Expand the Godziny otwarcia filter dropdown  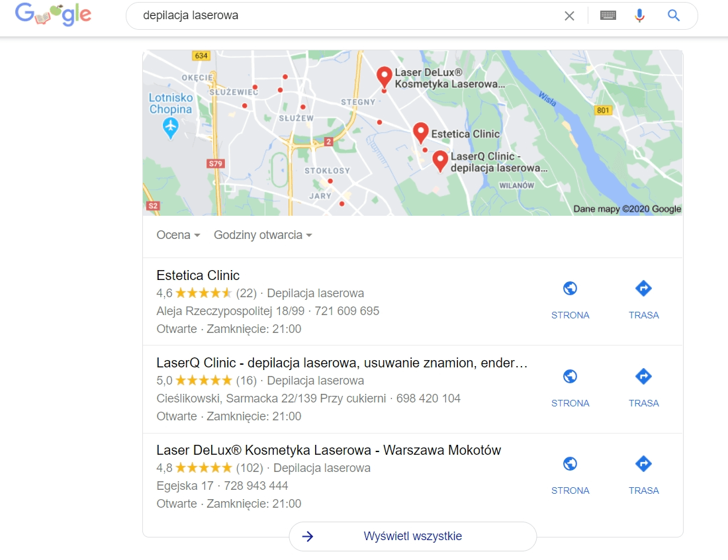tap(263, 235)
